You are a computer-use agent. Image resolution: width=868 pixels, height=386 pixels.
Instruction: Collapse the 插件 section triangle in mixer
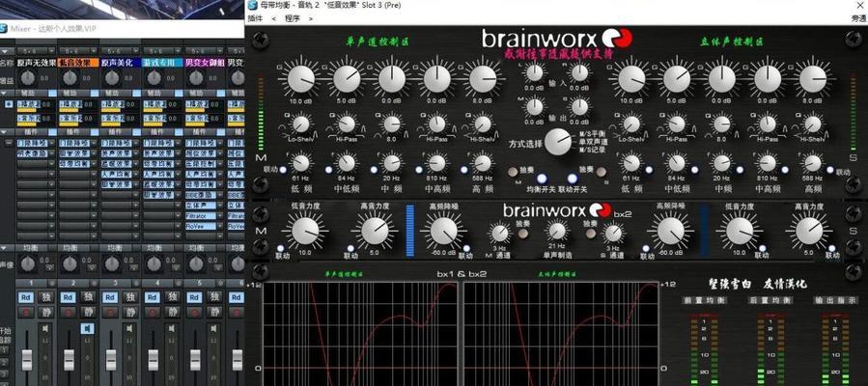(x=4, y=132)
